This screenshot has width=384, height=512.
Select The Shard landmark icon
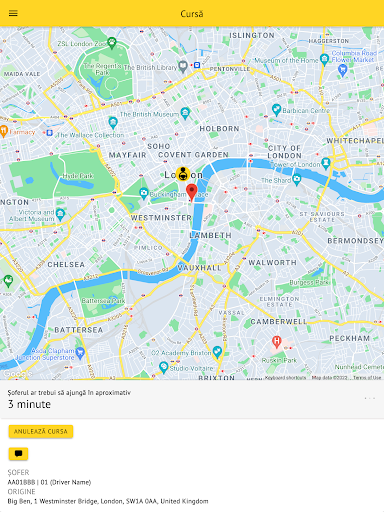[x=296, y=180]
